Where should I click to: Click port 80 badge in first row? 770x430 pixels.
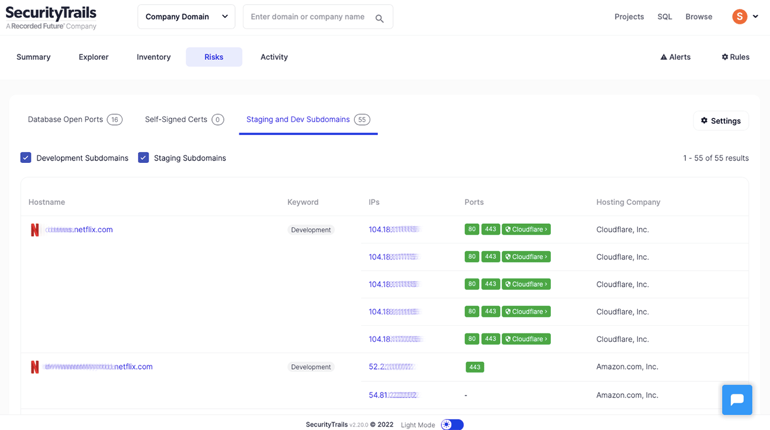click(471, 229)
